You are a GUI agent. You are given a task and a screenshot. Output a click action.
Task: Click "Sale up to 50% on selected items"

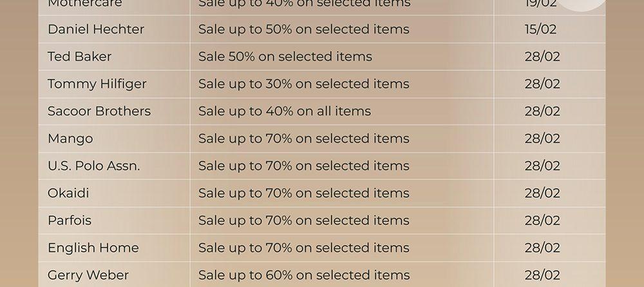[304, 29]
